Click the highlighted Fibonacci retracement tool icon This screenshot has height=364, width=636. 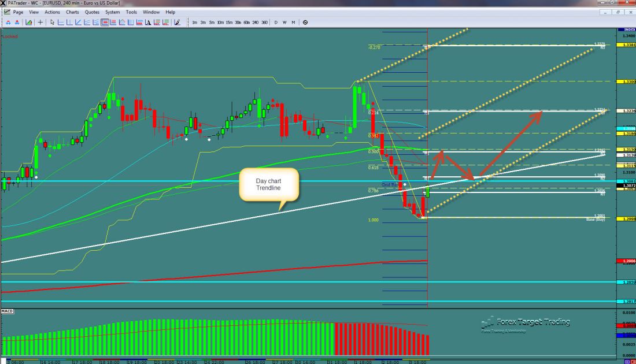[105, 23]
